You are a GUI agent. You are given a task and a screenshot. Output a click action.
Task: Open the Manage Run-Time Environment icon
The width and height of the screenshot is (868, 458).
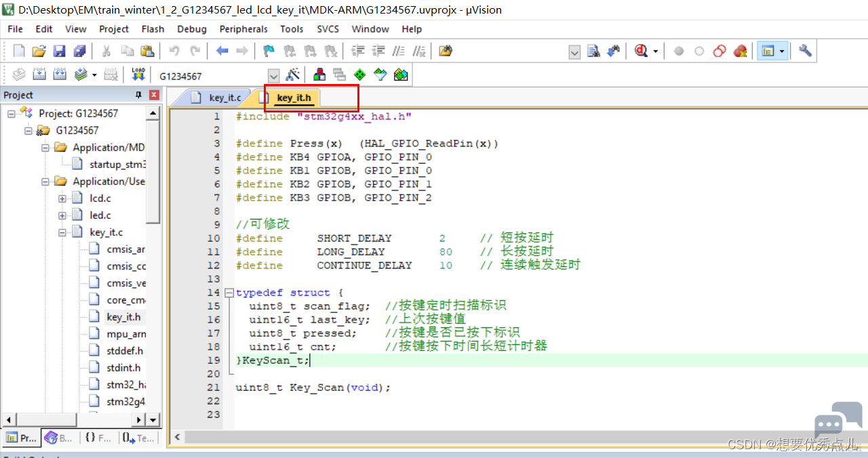tap(360, 75)
